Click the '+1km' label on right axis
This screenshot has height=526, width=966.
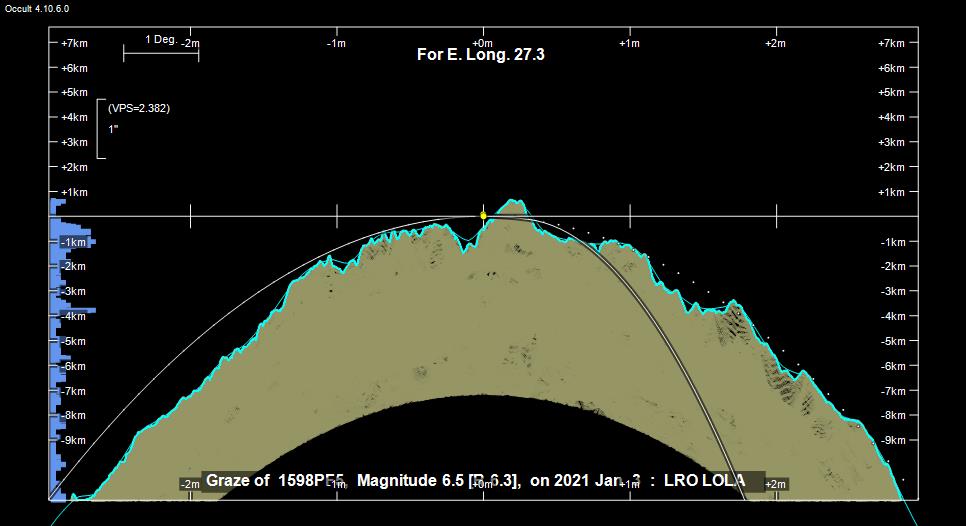coord(892,192)
